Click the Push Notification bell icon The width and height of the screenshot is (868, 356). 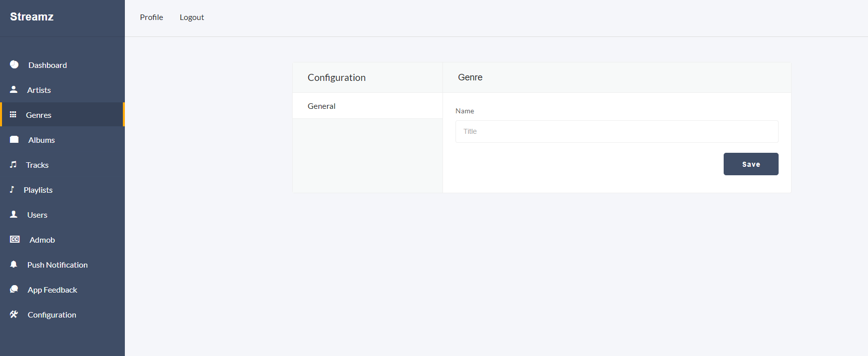coord(13,264)
